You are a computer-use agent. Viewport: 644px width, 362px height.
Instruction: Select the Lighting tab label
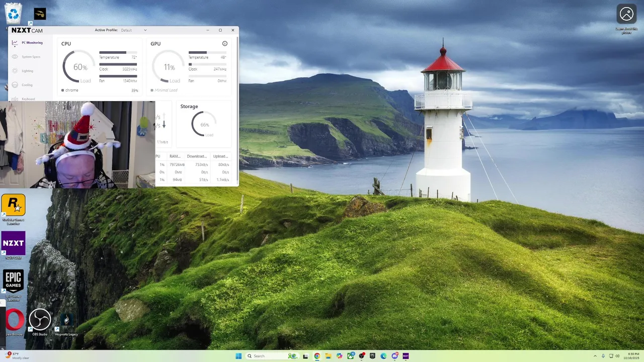coord(28,71)
